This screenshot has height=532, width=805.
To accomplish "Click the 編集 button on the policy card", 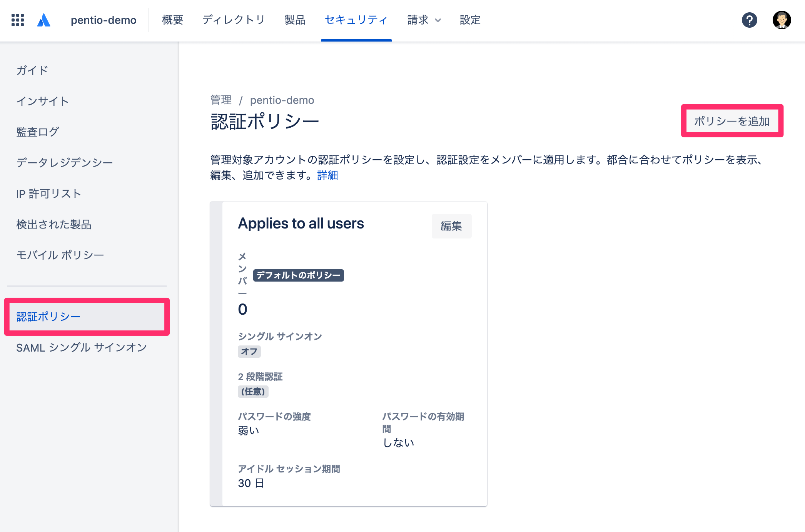I will [451, 226].
